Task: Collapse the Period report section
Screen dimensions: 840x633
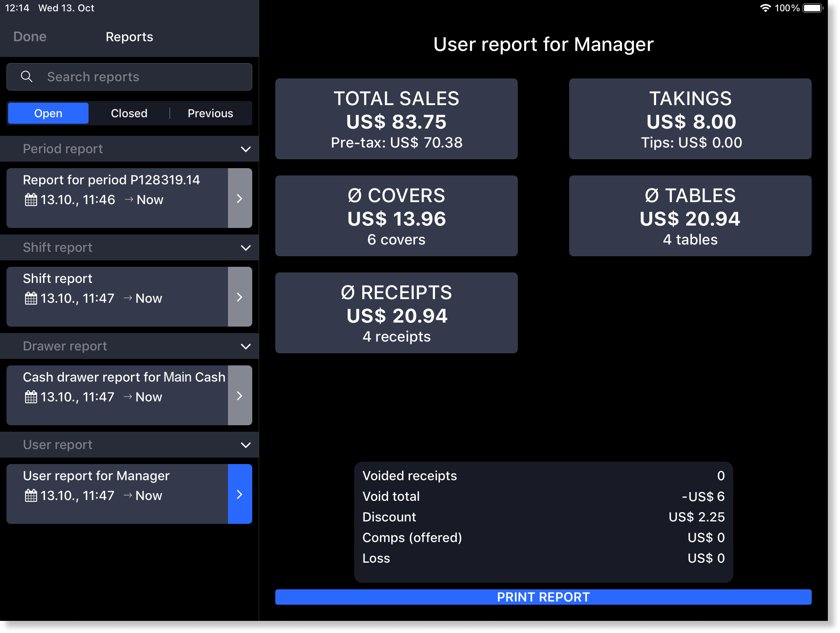Action: [246, 149]
